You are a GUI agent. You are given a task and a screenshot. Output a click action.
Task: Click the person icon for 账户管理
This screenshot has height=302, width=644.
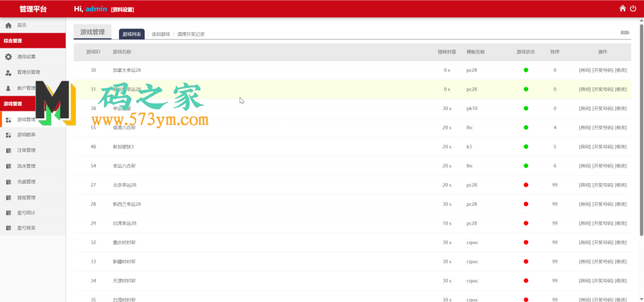point(8,88)
